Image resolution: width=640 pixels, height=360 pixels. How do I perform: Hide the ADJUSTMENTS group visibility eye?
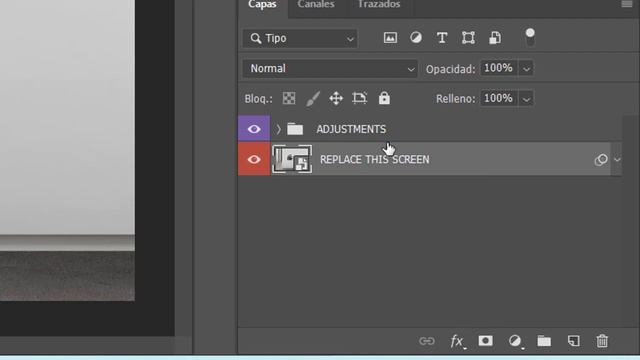254,129
